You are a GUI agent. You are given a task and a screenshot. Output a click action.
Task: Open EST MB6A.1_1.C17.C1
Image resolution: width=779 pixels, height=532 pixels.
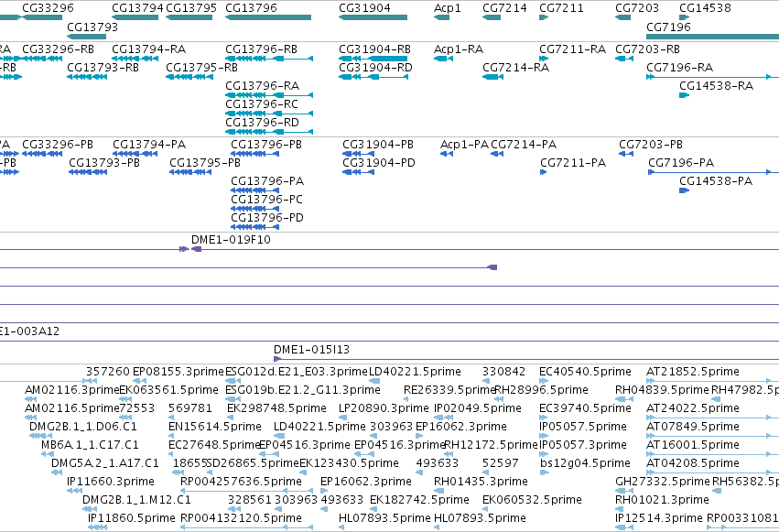point(90,445)
